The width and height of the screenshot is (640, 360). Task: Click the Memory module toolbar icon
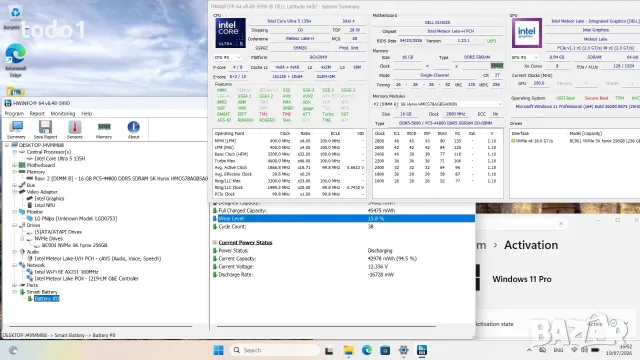coord(104,130)
